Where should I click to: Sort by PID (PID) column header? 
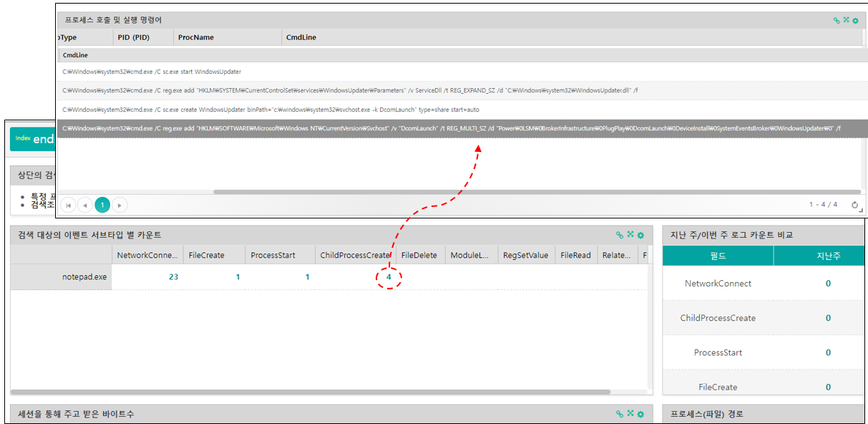click(133, 37)
